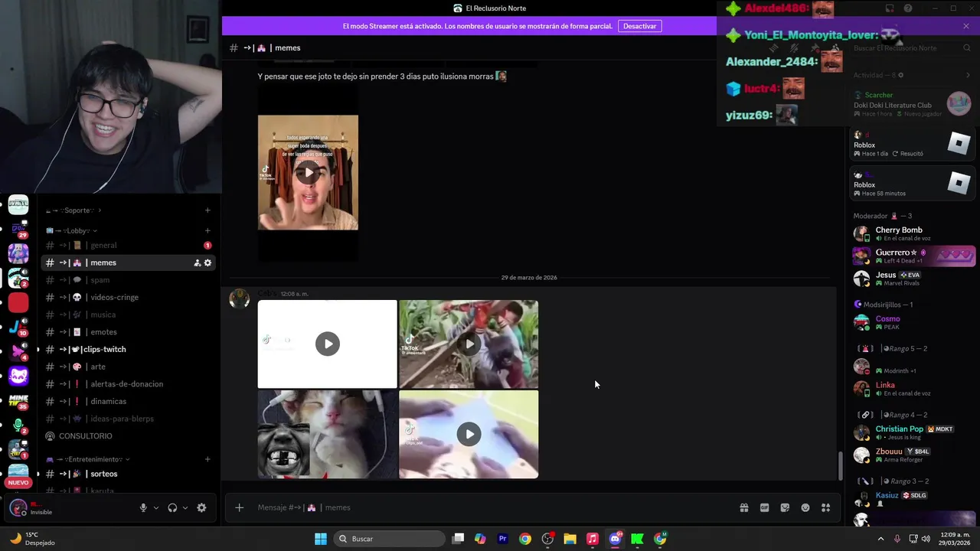Click the Windows Start button
Screen dimensions: 980x551
click(321, 539)
